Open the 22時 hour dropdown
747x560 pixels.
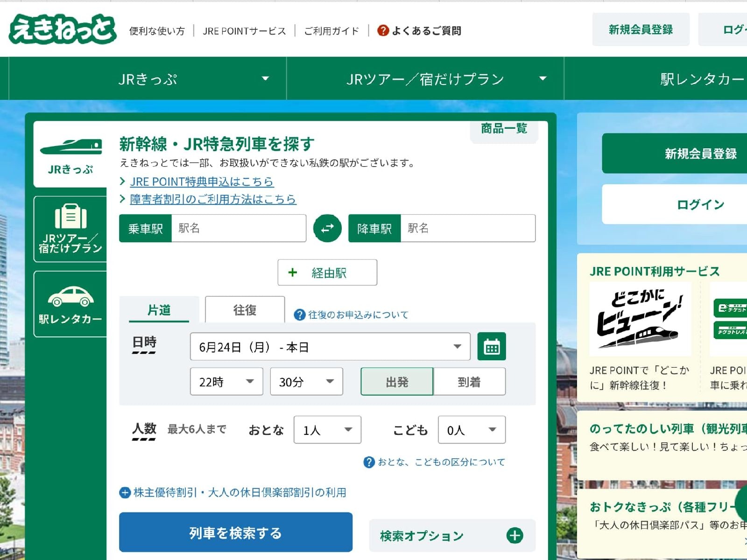[226, 382]
